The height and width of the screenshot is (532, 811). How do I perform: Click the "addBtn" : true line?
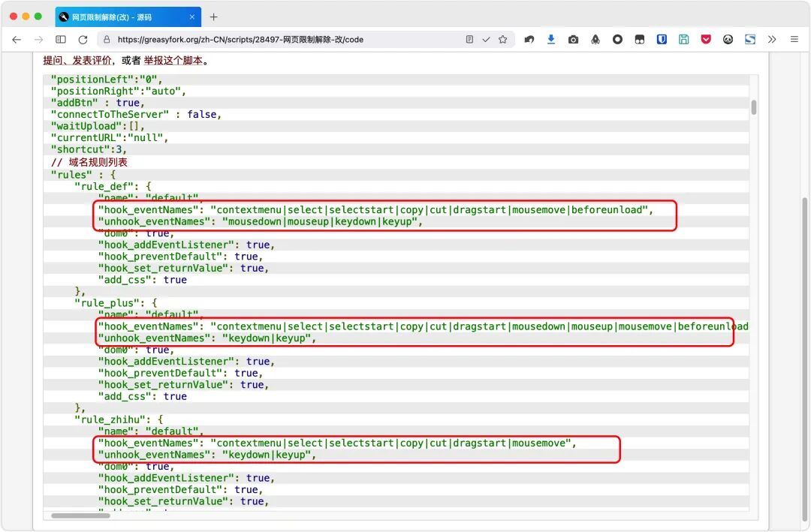(x=98, y=103)
